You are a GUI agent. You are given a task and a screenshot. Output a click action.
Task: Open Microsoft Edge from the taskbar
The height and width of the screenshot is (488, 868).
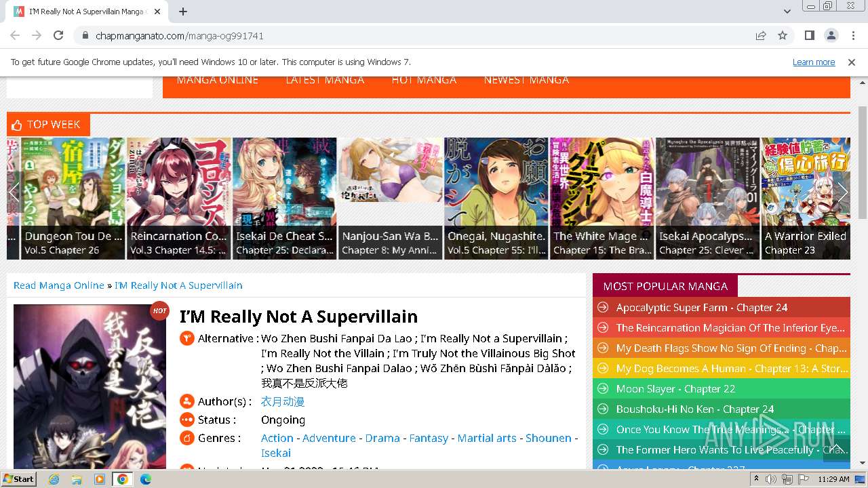pyautogui.click(x=145, y=479)
